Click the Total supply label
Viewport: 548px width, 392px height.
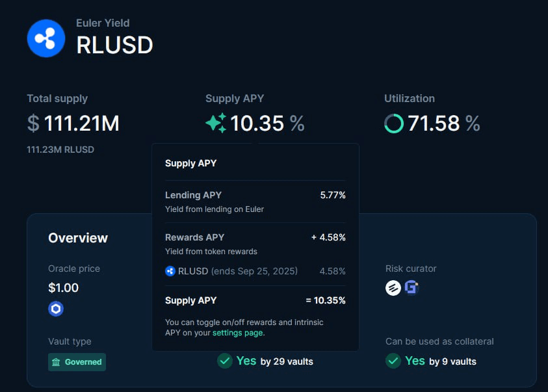pos(57,99)
